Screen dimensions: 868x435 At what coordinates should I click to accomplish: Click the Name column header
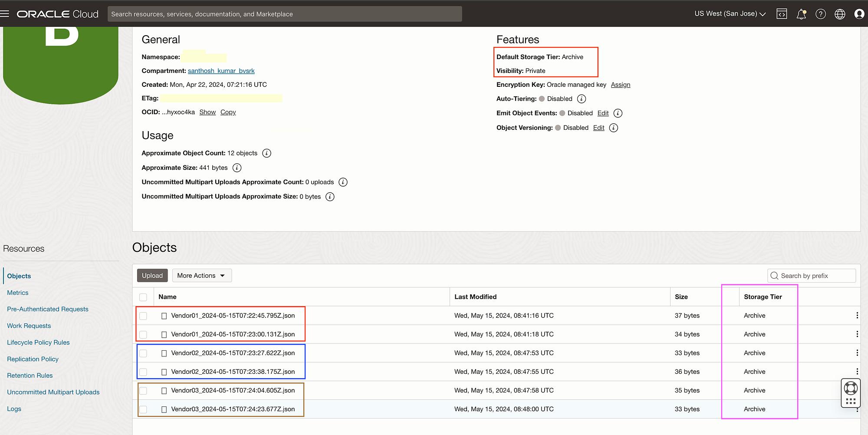[168, 297]
